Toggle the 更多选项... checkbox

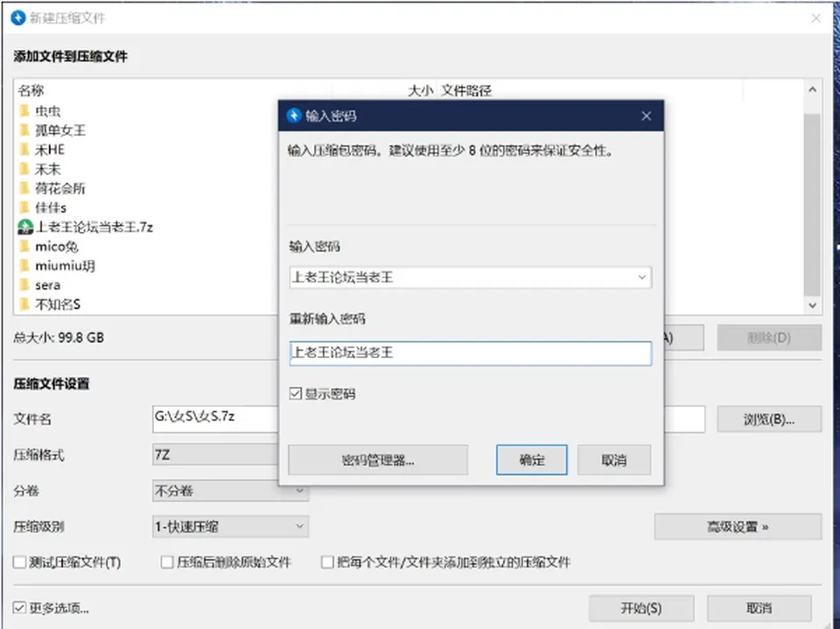(x=19, y=608)
